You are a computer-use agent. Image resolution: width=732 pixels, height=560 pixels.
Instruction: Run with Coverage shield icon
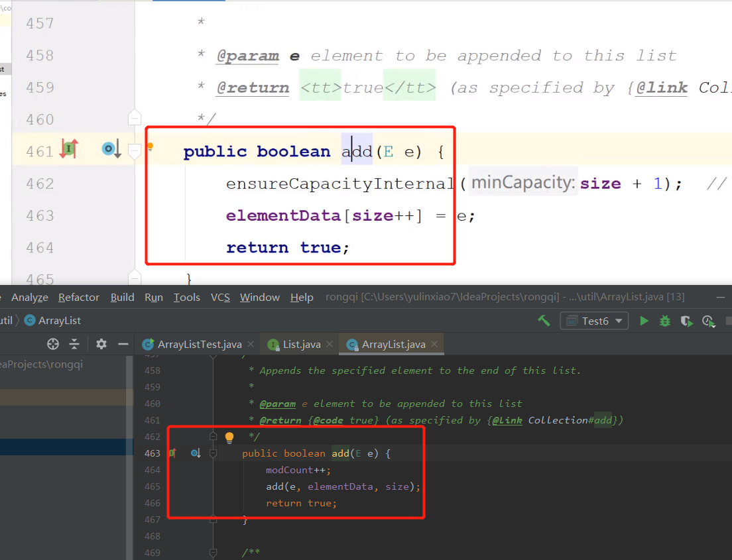pos(686,321)
